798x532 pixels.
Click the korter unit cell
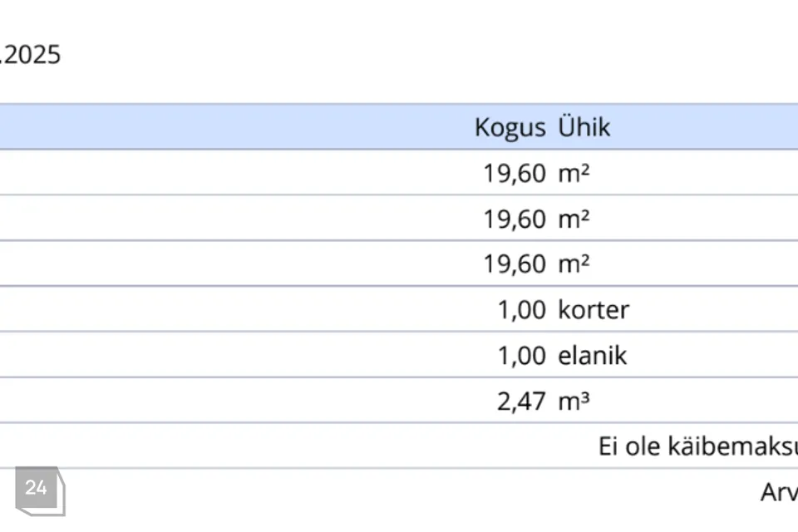point(594,310)
